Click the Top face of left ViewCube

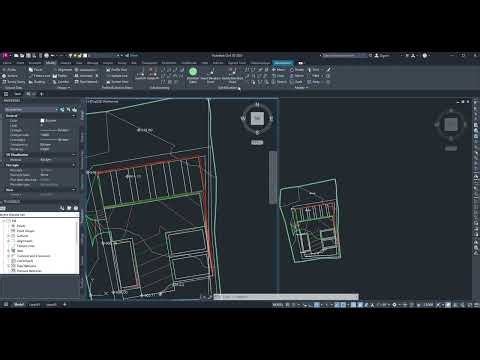[257, 118]
